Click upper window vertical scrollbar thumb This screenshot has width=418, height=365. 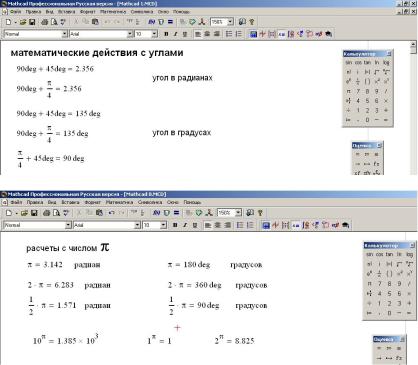(413, 50)
